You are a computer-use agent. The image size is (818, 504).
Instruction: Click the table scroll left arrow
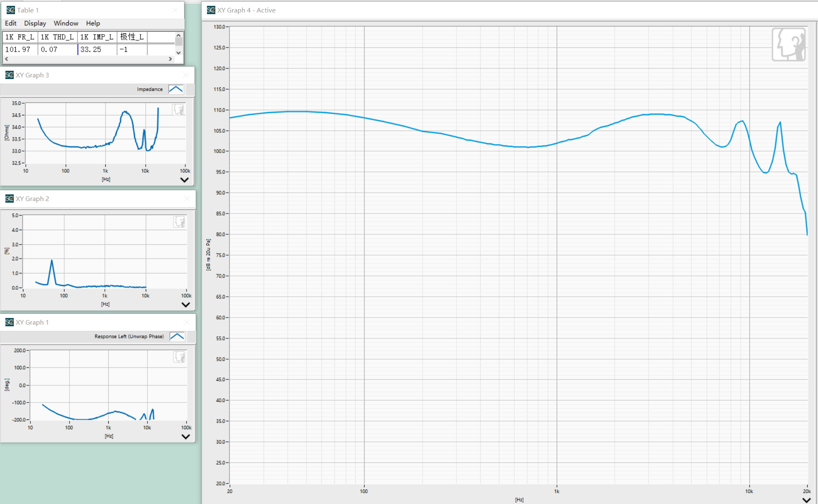[6, 59]
